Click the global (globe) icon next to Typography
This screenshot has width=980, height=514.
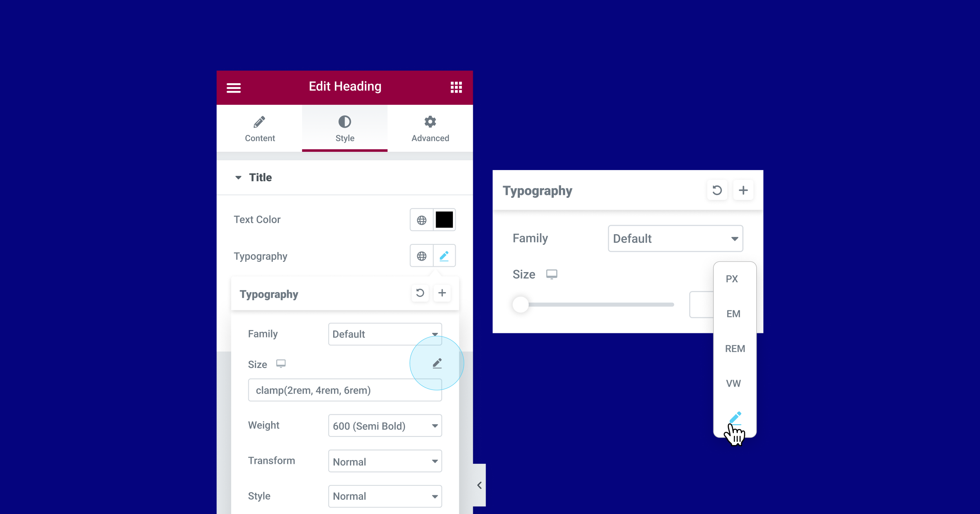click(x=421, y=256)
